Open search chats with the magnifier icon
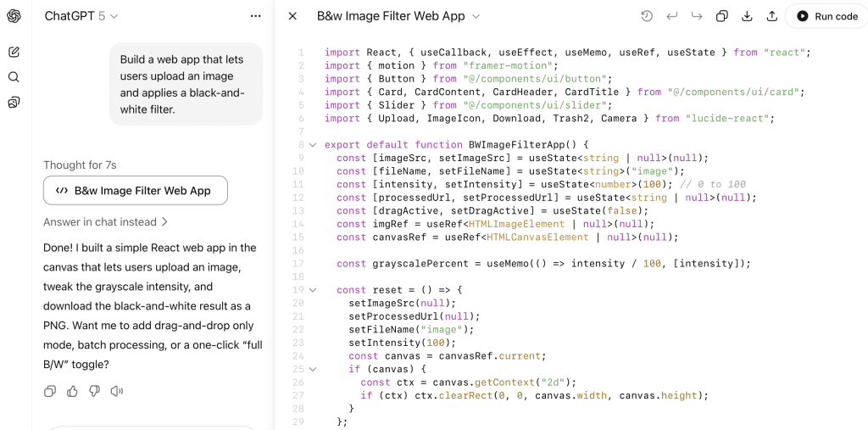The height and width of the screenshot is (430, 868). tap(14, 77)
